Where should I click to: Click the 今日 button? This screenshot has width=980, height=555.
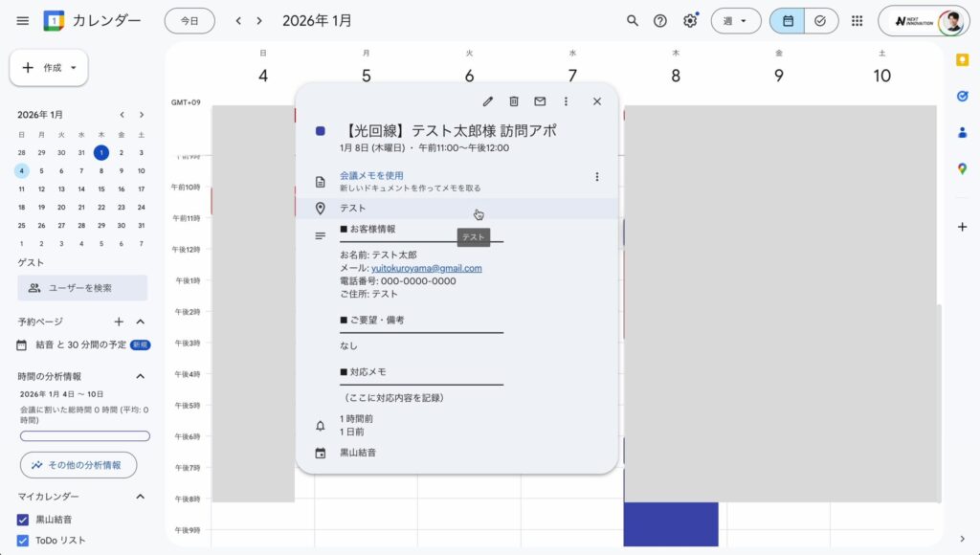[189, 21]
